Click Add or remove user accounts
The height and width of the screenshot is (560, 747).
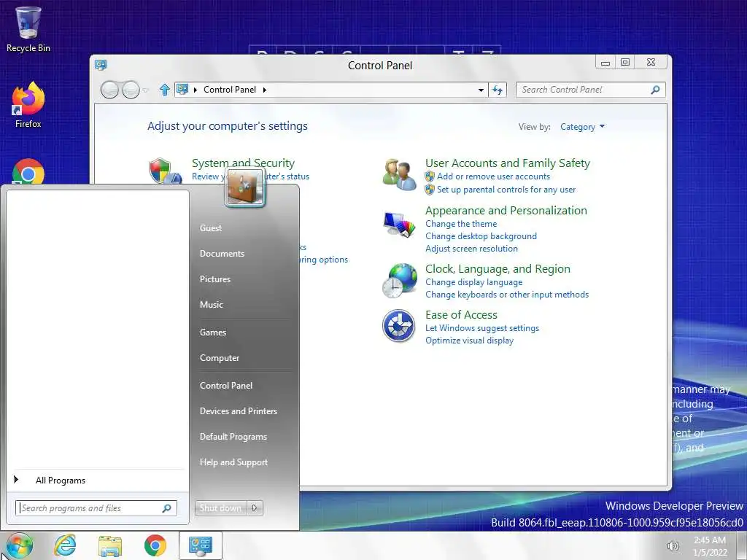(x=493, y=176)
